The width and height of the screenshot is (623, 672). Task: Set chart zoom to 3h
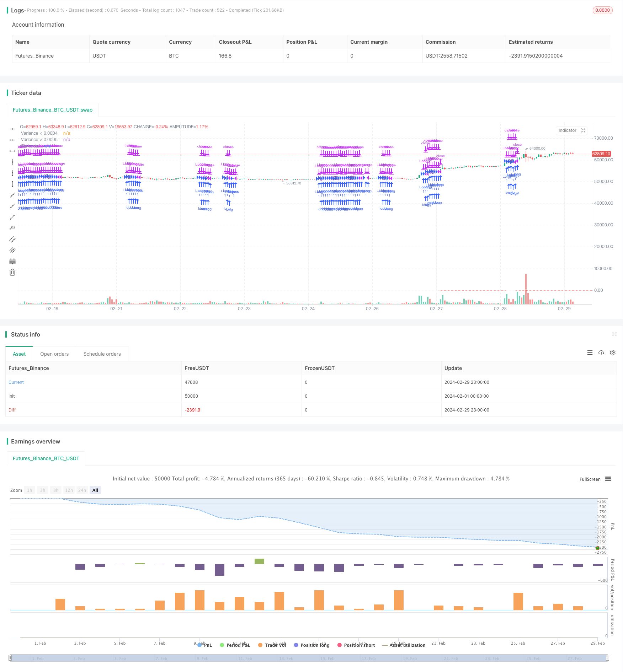43,490
